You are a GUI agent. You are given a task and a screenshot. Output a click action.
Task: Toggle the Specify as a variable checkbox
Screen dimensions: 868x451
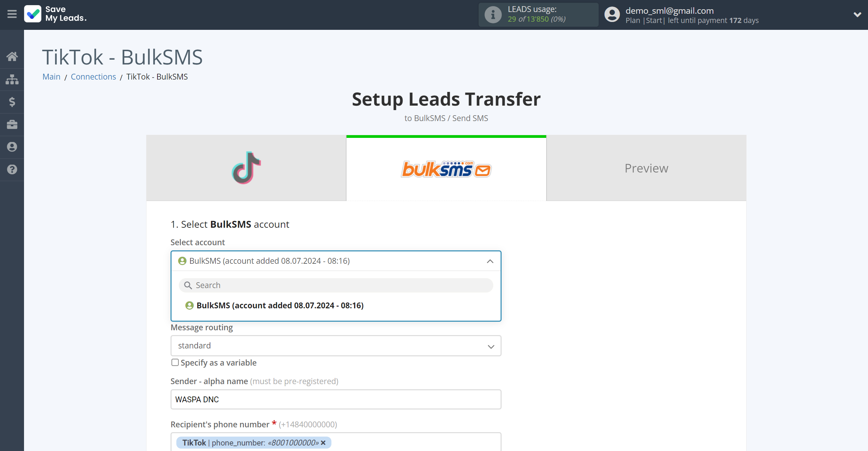175,363
